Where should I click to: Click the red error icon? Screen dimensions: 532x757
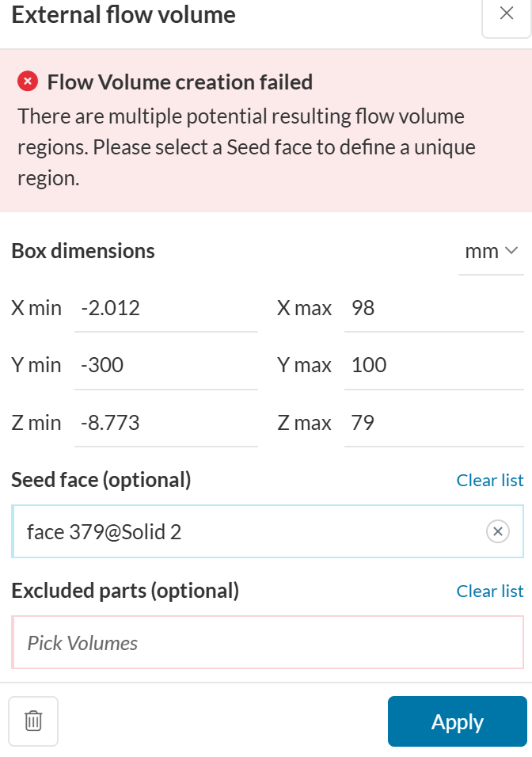(x=28, y=82)
